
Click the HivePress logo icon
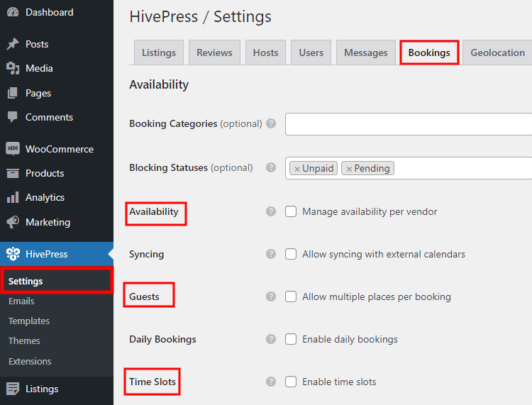(x=13, y=254)
